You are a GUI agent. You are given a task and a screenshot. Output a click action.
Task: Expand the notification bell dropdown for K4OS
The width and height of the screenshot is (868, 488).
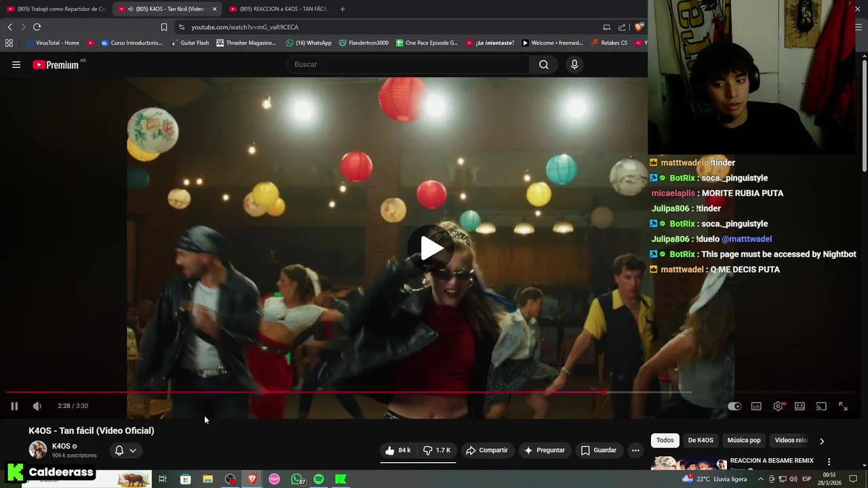(x=125, y=450)
